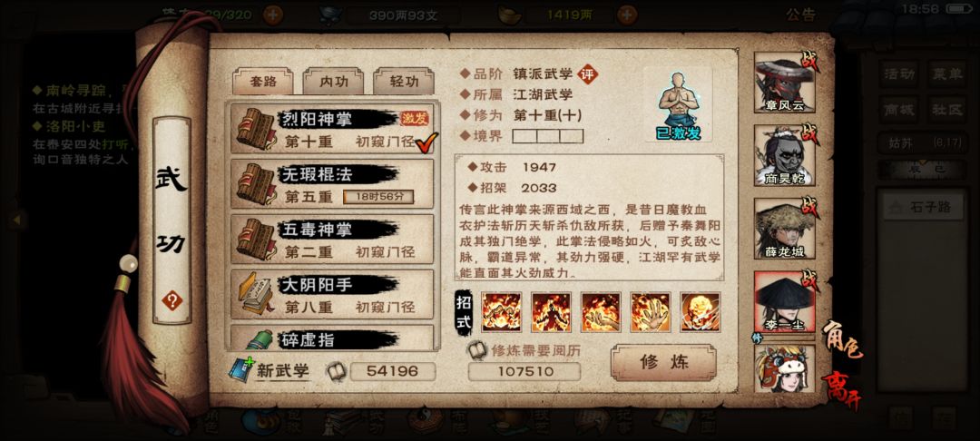This screenshot has width=980, height=441.
Task: Select the 李一尘 character portrait
Action: pyautogui.click(x=785, y=301)
